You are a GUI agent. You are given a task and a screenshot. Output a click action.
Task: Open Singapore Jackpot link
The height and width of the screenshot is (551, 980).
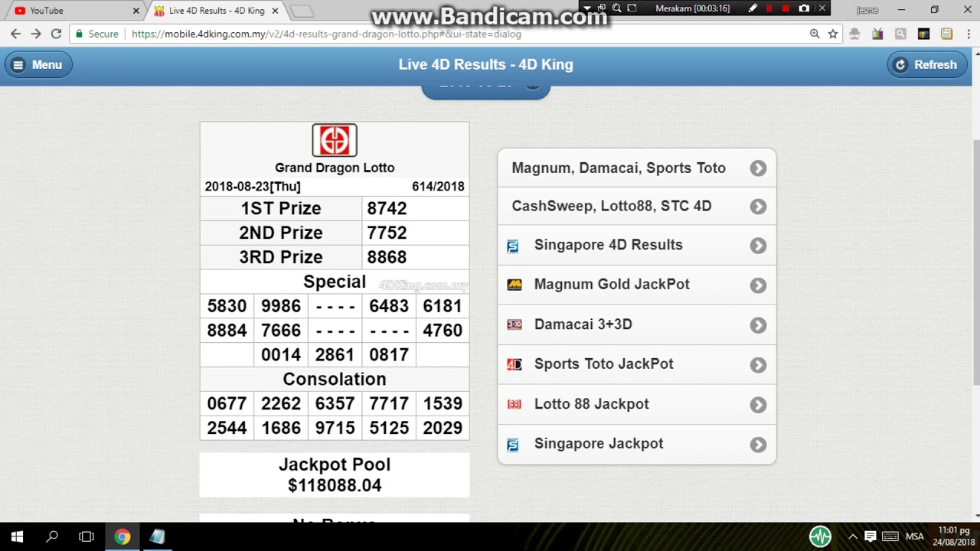637,444
